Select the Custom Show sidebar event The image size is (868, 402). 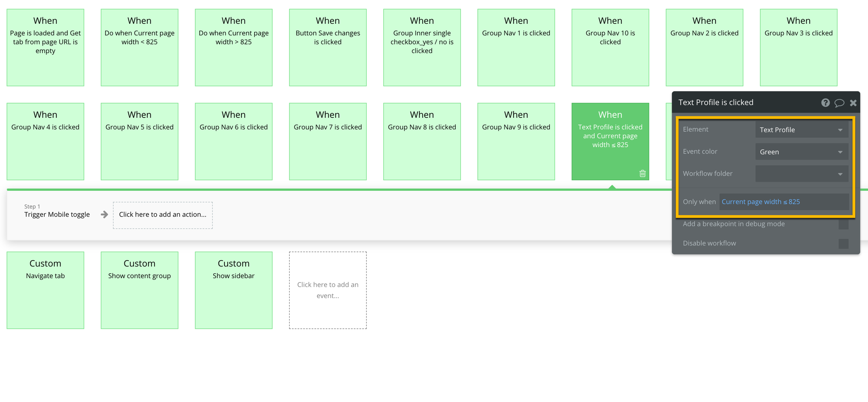pyautogui.click(x=234, y=290)
